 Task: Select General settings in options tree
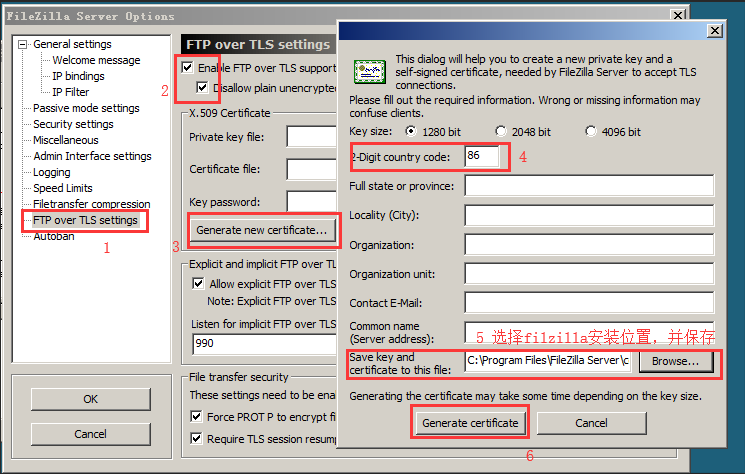coord(72,44)
